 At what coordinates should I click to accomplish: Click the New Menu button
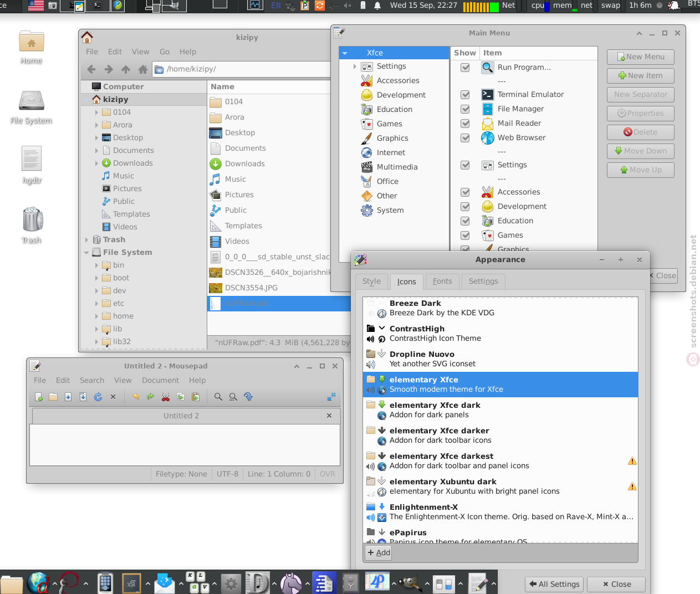(641, 57)
